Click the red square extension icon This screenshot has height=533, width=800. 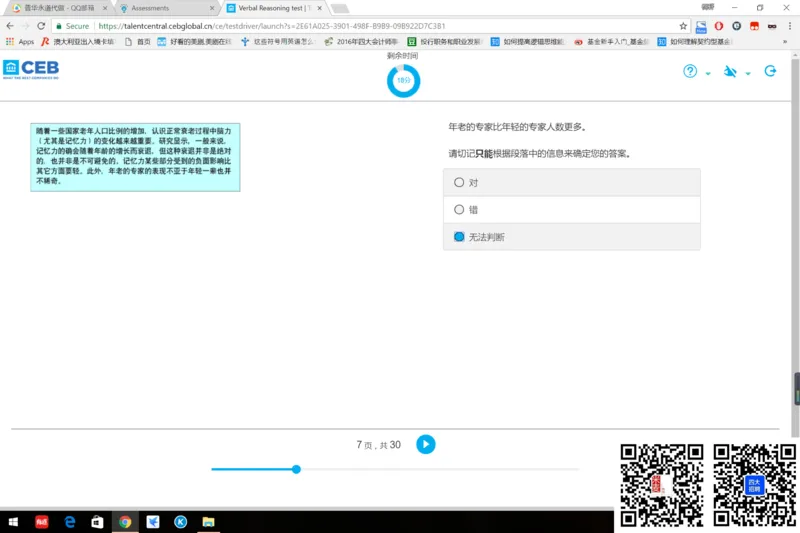pos(754,26)
